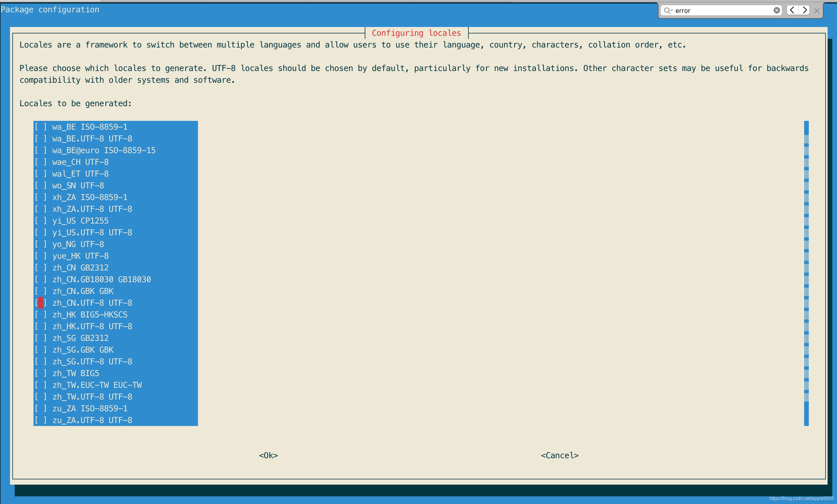This screenshot has height=504, width=837.
Task: Check the zu_ZA.UTF-8 UTF-8 entry
Action: click(x=41, y=420)
